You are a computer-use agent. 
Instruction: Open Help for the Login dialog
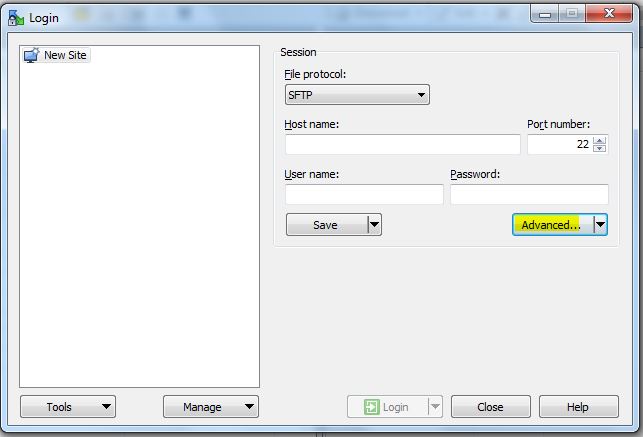[579, 407]
